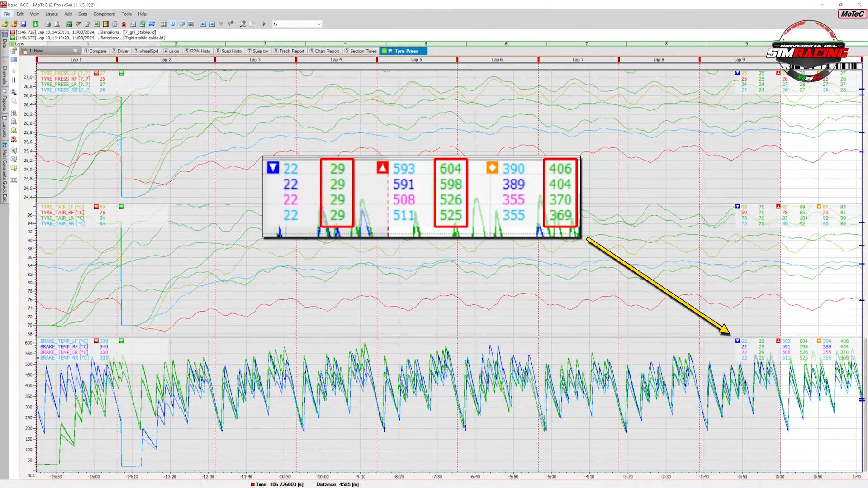Image resolution: width=868 pixels, height=488 pixels.
Task: Toggle red overlay marker next to TYRE_PRESS_LF
Action: point(96,73)
